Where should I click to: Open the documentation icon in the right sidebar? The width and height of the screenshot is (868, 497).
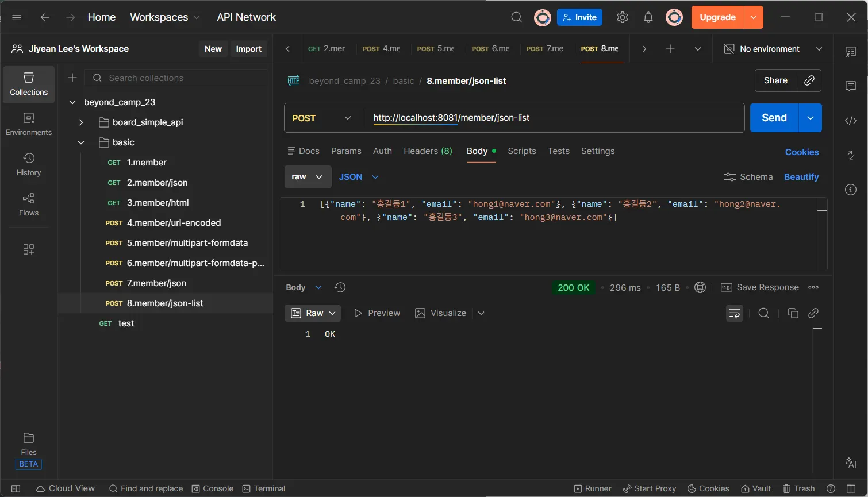click(x=851, y=52)
